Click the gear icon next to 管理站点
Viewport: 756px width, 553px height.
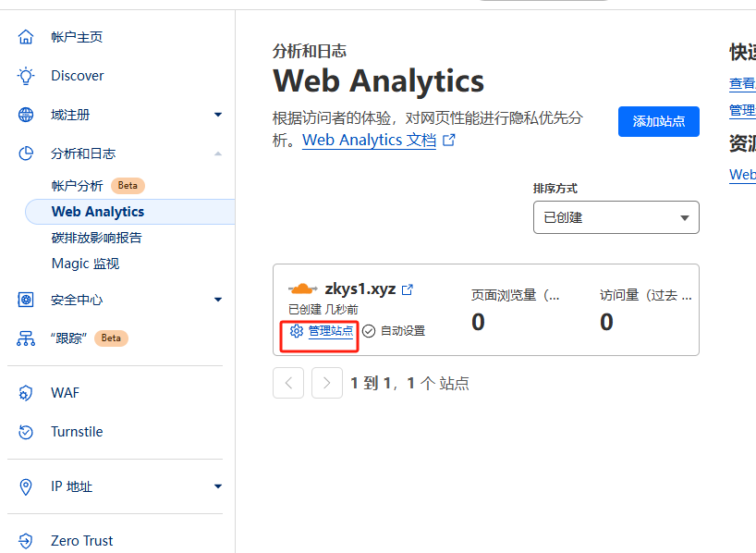point(296,331)
